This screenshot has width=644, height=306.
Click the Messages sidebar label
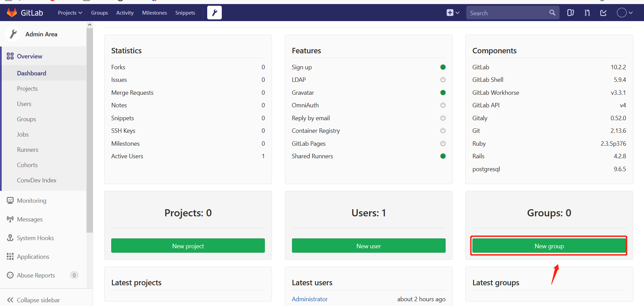click(30, 219)
